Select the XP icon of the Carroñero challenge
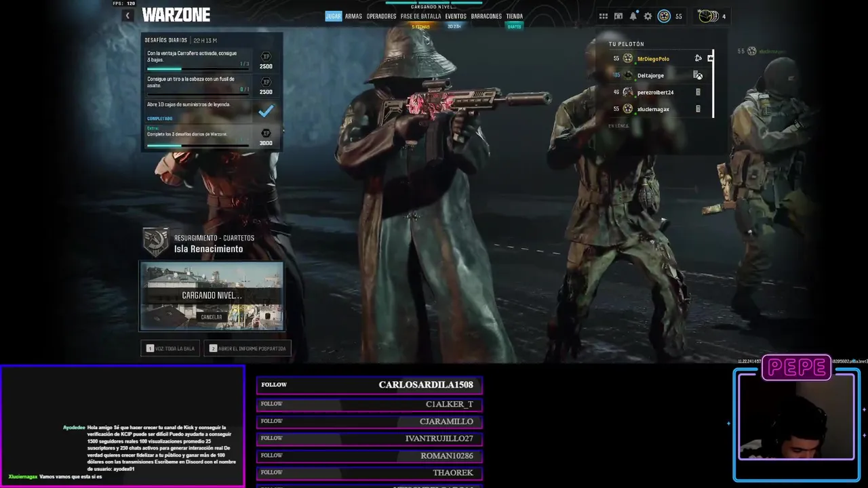This screenshot has width=868, height=488. (x=266, y=56)
